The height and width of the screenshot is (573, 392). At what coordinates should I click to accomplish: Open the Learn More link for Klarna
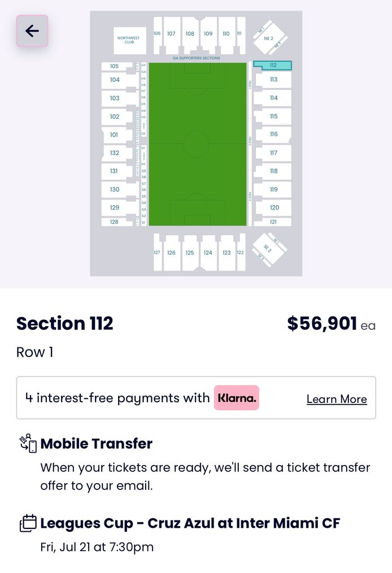[x=336, y=399]
